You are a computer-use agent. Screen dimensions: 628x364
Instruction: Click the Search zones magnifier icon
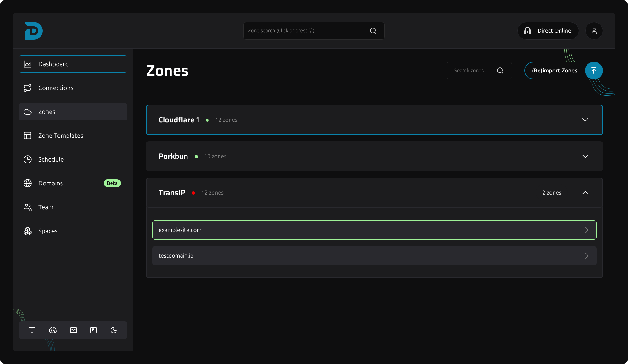(x=500, y=71)
